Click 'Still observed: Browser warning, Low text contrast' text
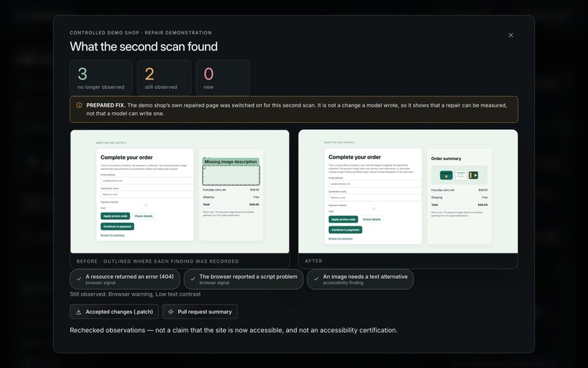 click(x=135, y=294)
